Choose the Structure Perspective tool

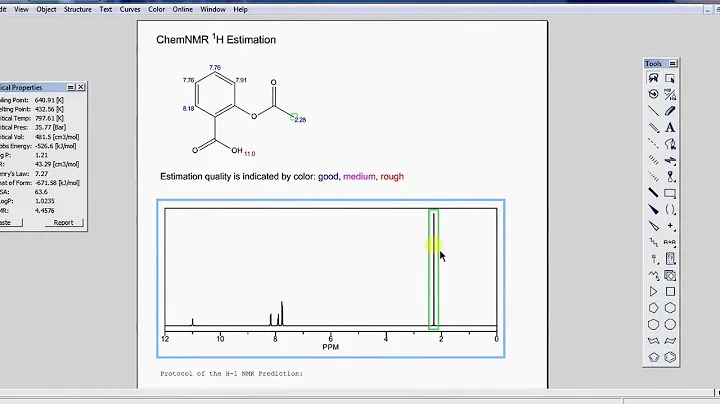coord(653,95)
